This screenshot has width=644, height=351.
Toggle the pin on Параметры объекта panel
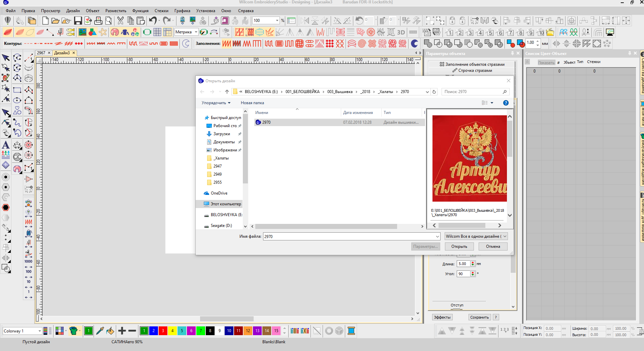pyautogui.click(x=512, y=53)
